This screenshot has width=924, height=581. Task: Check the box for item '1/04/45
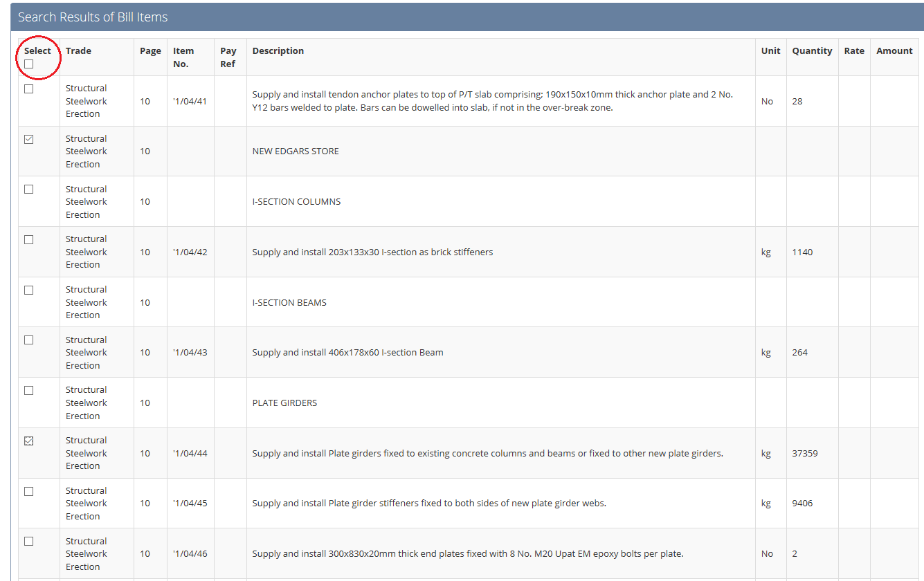(28, 491)
